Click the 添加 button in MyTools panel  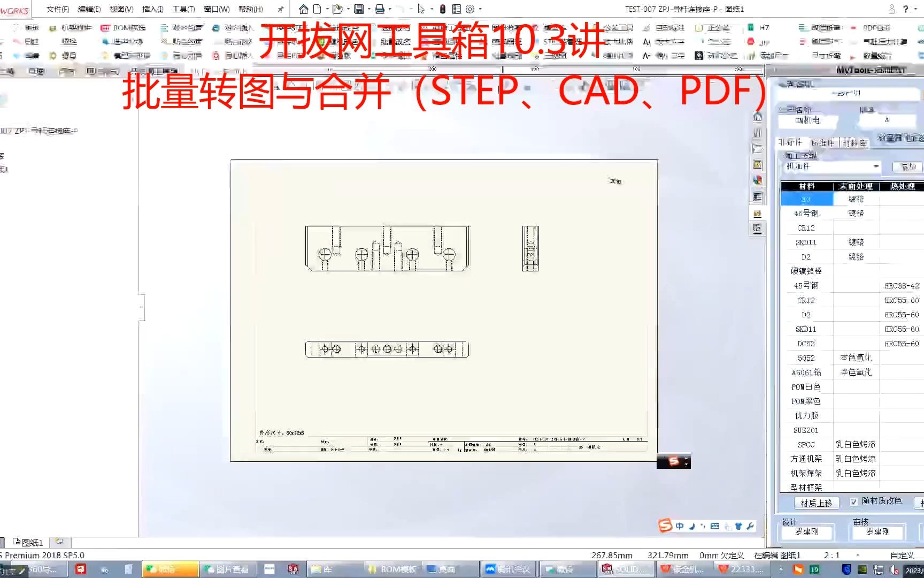pyautogui.click(x=907, y=166)
